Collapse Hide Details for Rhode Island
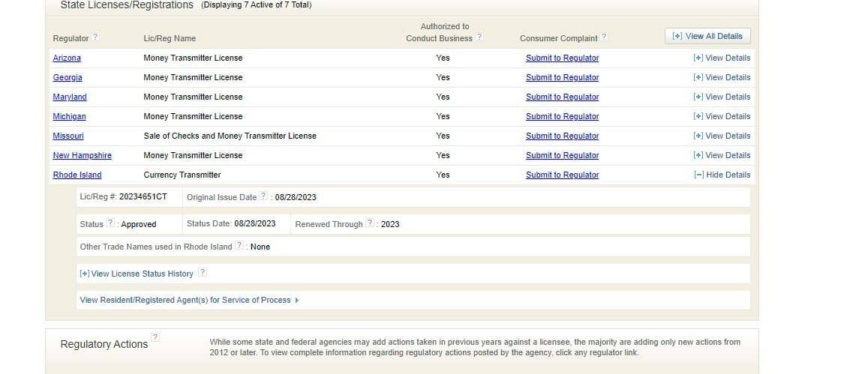 click(722, 175)
